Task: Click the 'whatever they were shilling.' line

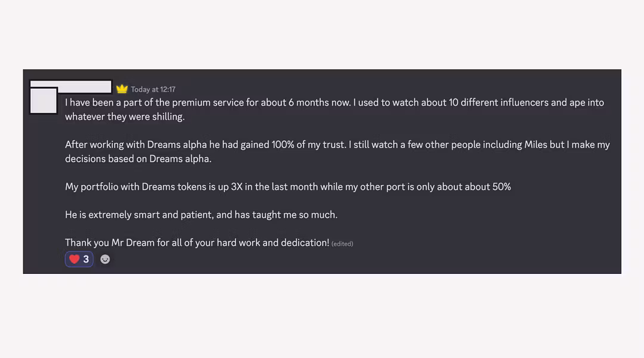Action: click(125, 117)
